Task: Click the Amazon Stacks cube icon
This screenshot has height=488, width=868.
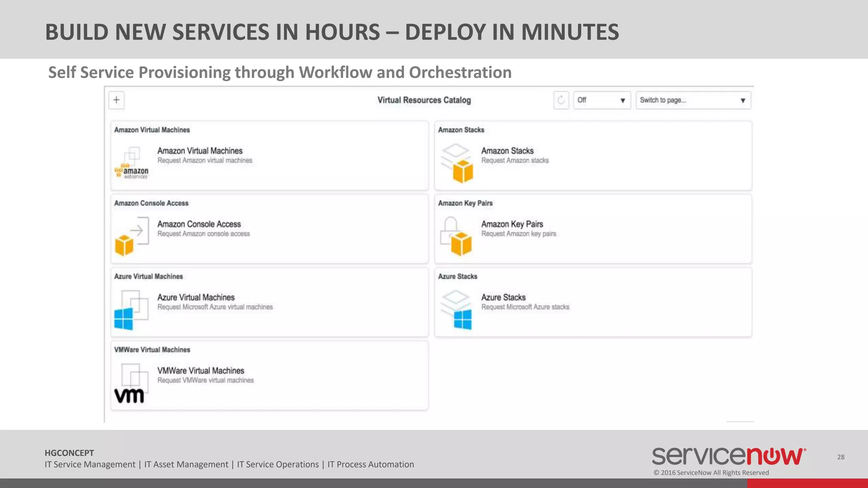Action: click(456, 163)
